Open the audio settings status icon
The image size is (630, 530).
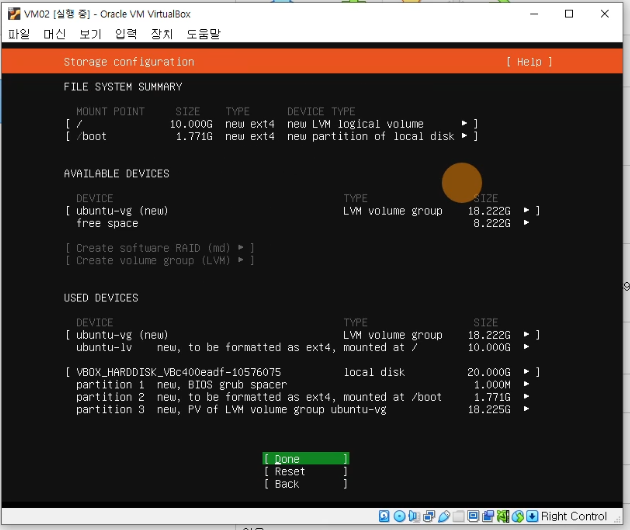click(414, 516)
